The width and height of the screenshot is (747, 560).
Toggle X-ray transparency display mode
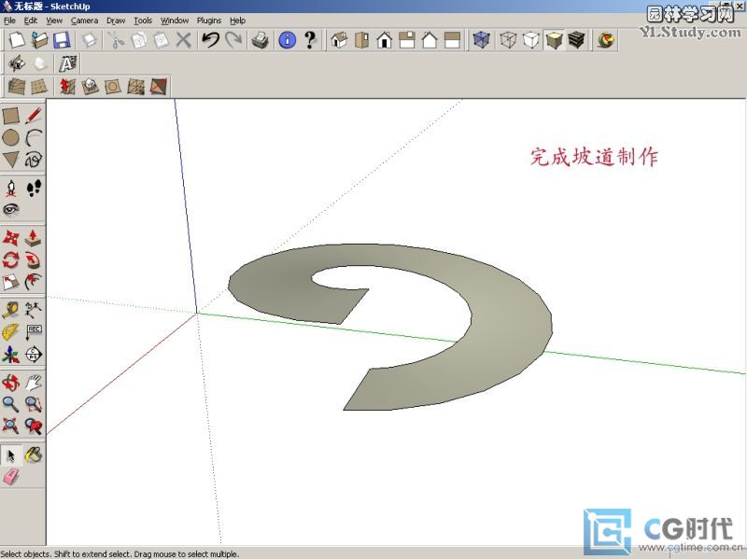tap(481, 40)
